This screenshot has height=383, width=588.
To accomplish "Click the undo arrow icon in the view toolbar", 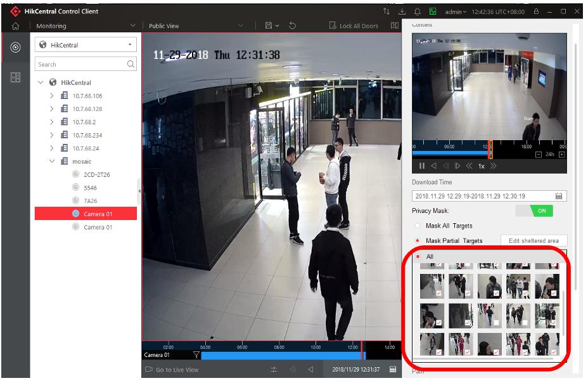I will coord(292,26).
